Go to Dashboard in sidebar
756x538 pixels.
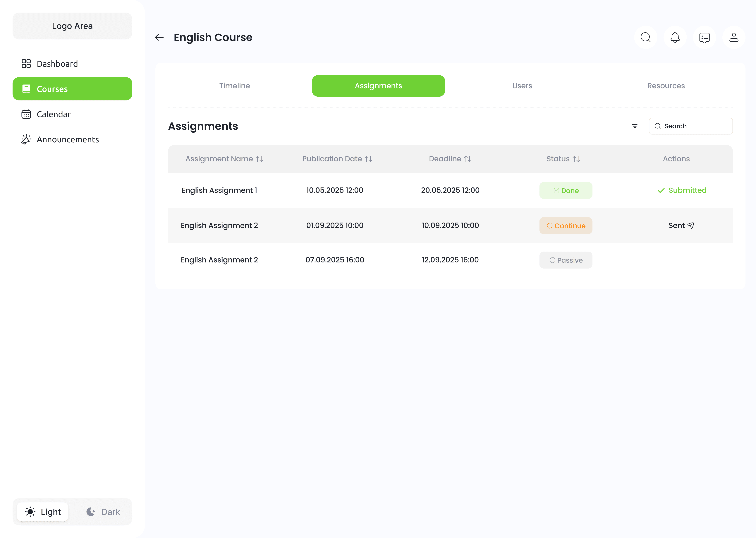coord(57,64)
